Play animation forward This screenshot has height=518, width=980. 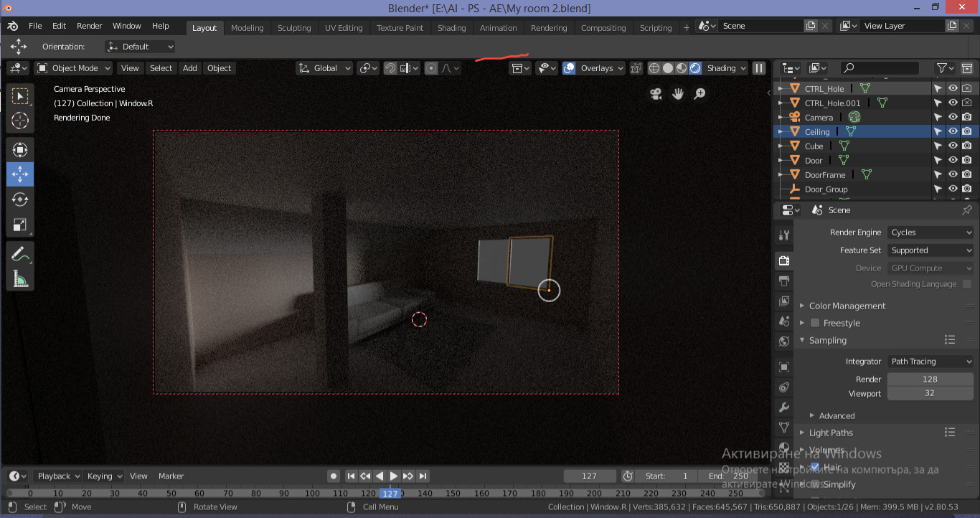394,476
